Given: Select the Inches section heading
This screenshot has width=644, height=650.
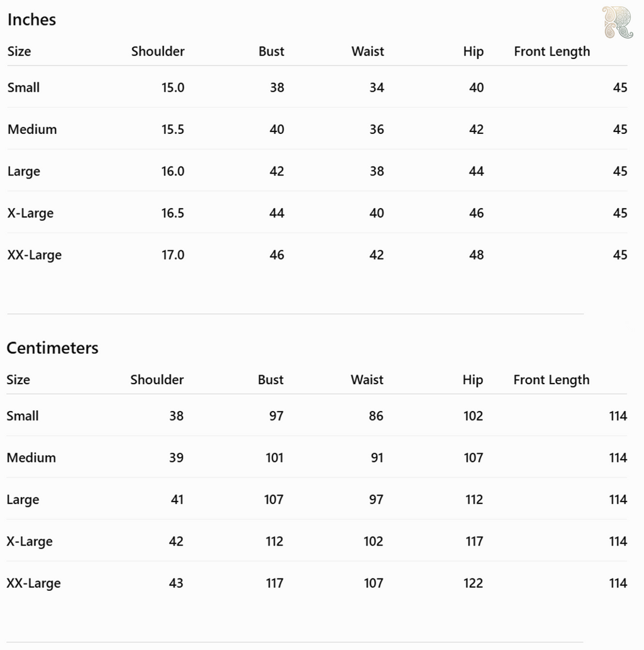Looking at the screenshot, I should click(x=31, y=19).
